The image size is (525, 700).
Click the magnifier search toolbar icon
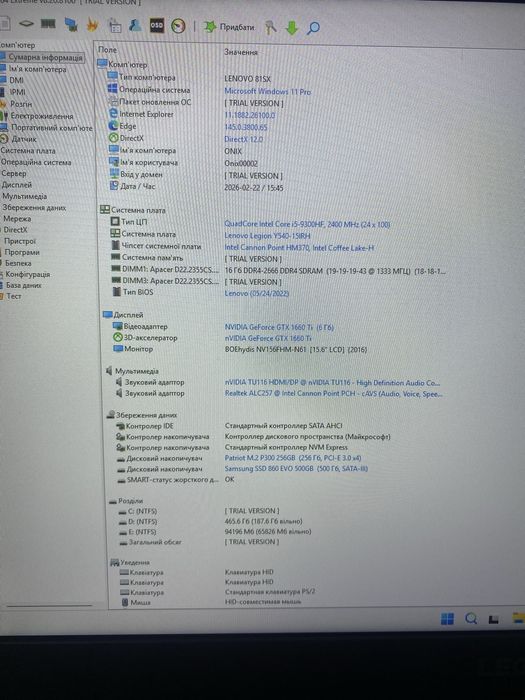pyautogui.click(x=313, y=28)
